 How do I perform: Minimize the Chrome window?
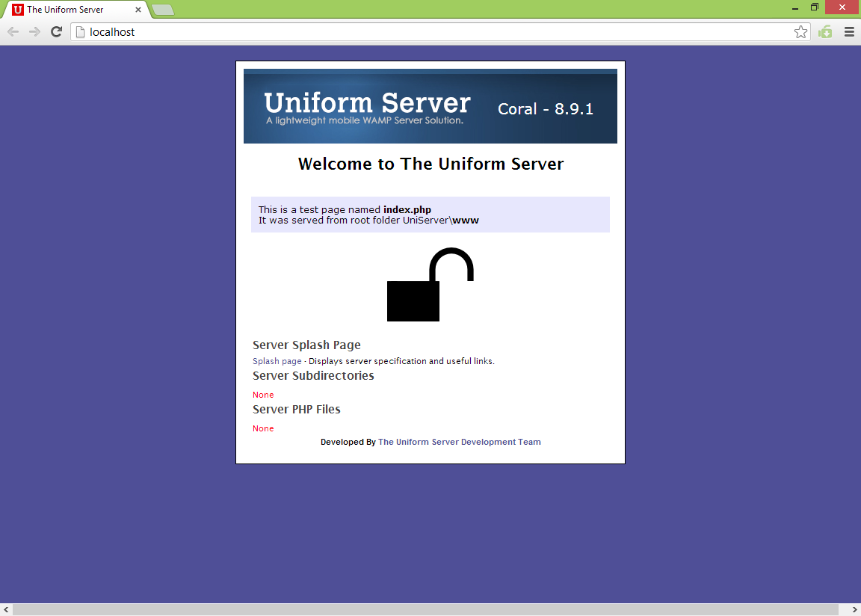click(x=794, y=7)
